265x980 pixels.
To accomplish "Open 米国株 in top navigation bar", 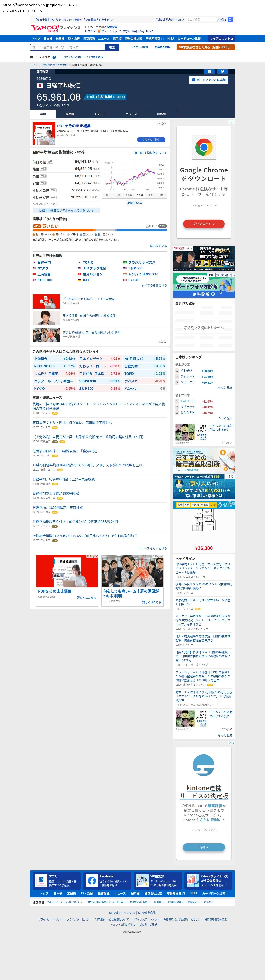I will coord(60,38).
